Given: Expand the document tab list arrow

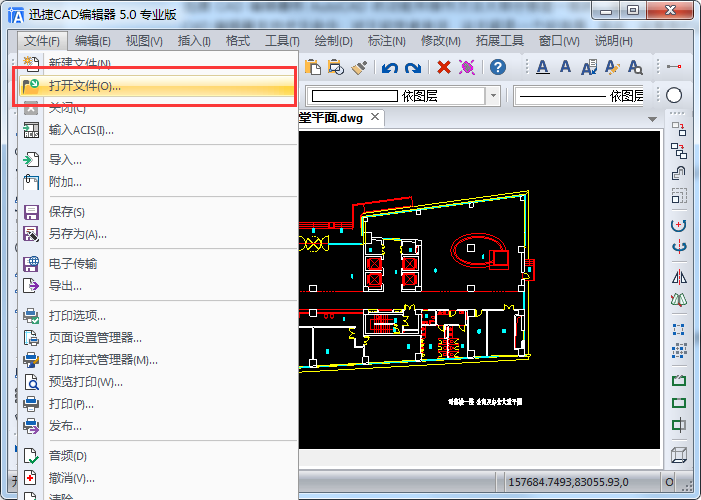Looking at the screenshot, I should (652, 119).
